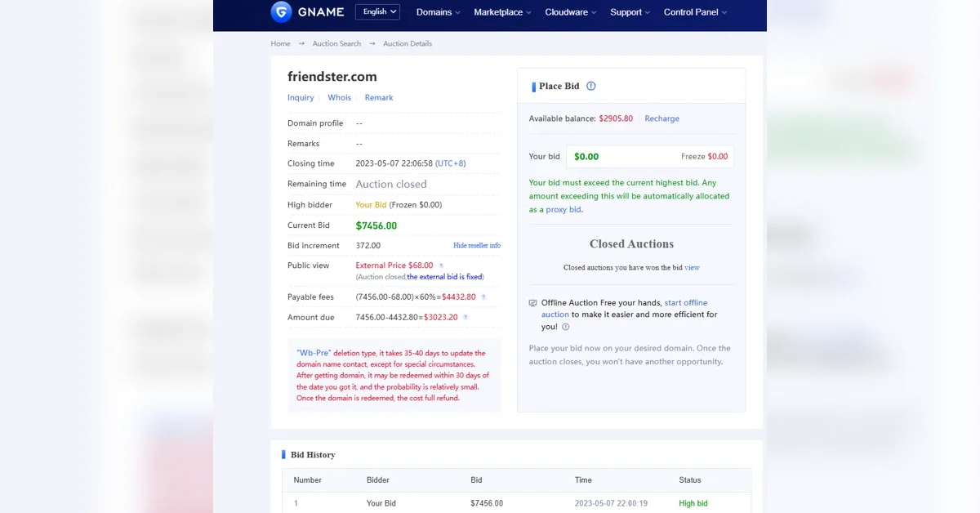Click the Offline Auction monitor icon
This screenshot has width=980, height=513.
point(533,303)
